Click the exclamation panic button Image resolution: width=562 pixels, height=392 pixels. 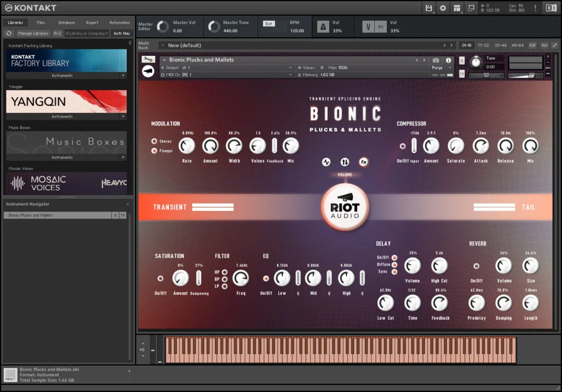[x=535, y=8]
